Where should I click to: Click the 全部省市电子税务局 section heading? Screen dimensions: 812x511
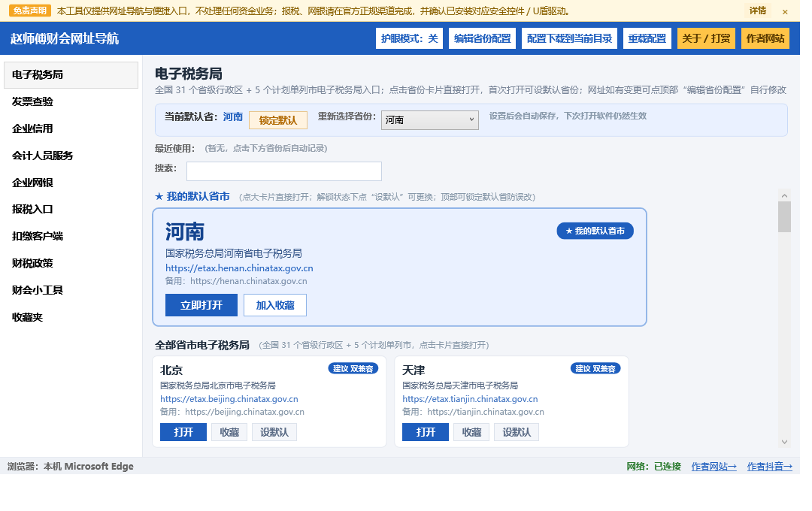(202, 346)
